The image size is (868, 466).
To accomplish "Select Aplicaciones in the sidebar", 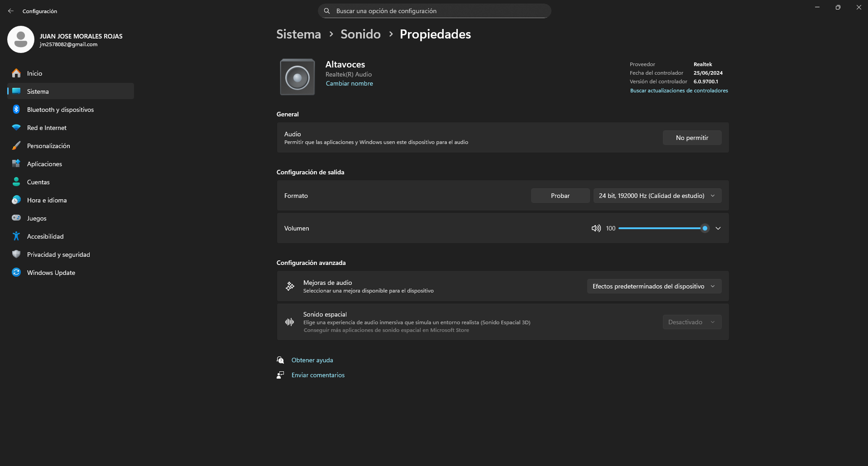I will pyautogui.click(x=71, y=163).
